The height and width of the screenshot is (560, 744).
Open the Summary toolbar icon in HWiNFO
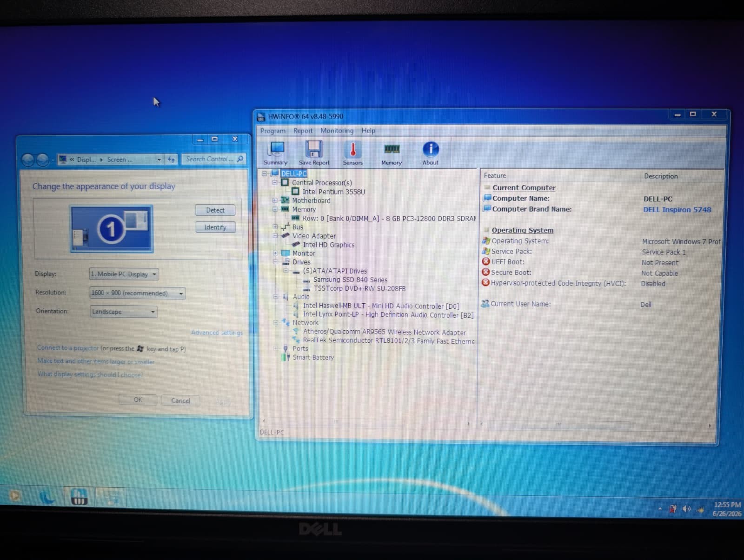point(276,153)
